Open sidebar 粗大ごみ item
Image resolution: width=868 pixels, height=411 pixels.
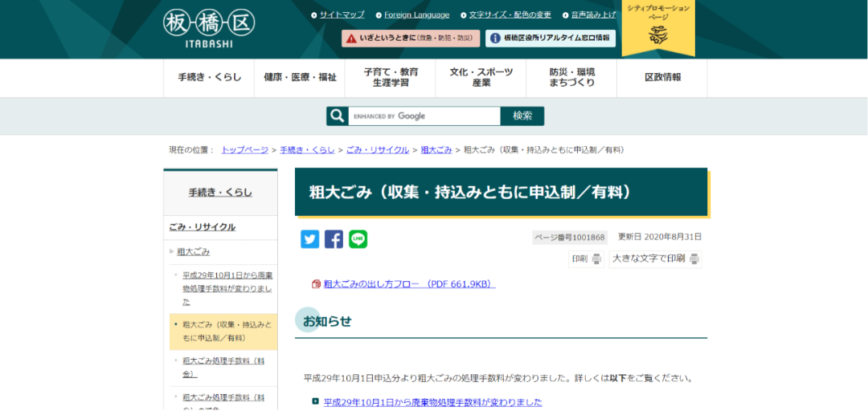pyautogui.click(x=193, y=252)
